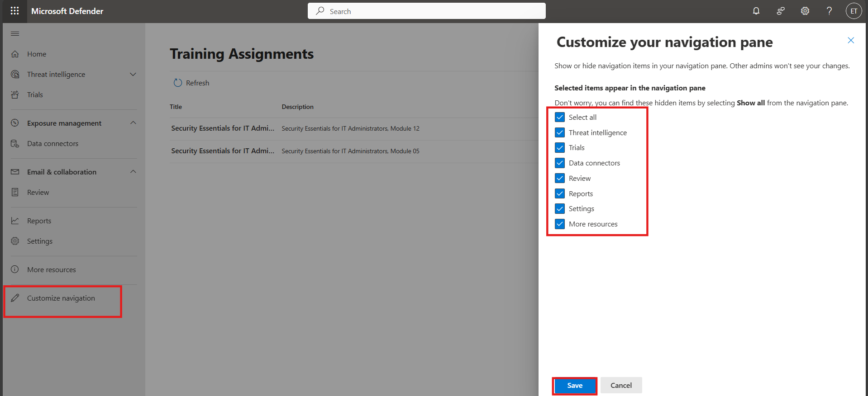
Task: Click the search magnifier icon
Action: click(320, 11)
